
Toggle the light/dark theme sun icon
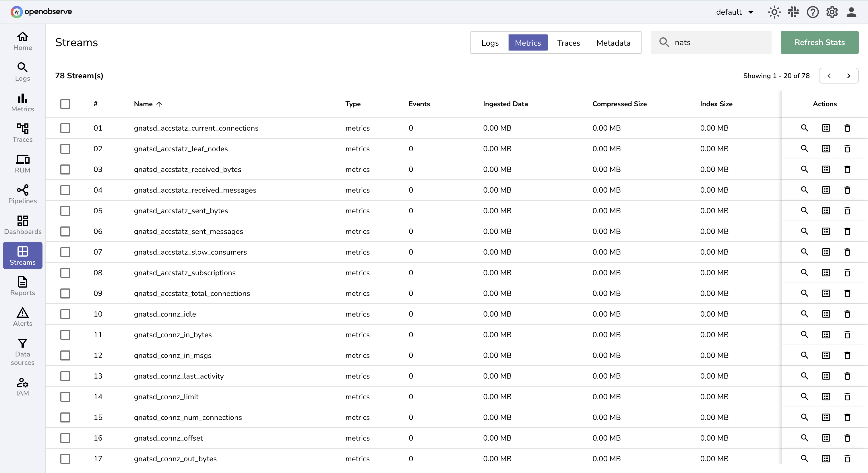pos(774,12)
